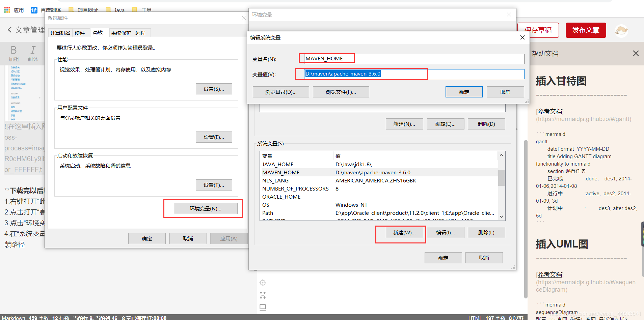The width and height of the screenshot is (644, 320).
Task: Select the MAVEN_HOME system variable row
Action: click(x=379, y=172)
